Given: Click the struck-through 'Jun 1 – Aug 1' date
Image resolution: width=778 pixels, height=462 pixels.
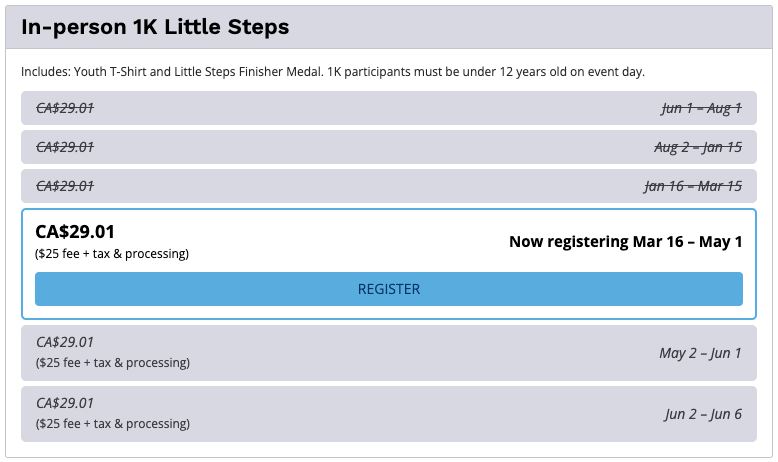Looking at the screenshot, I should coord(701,108).
